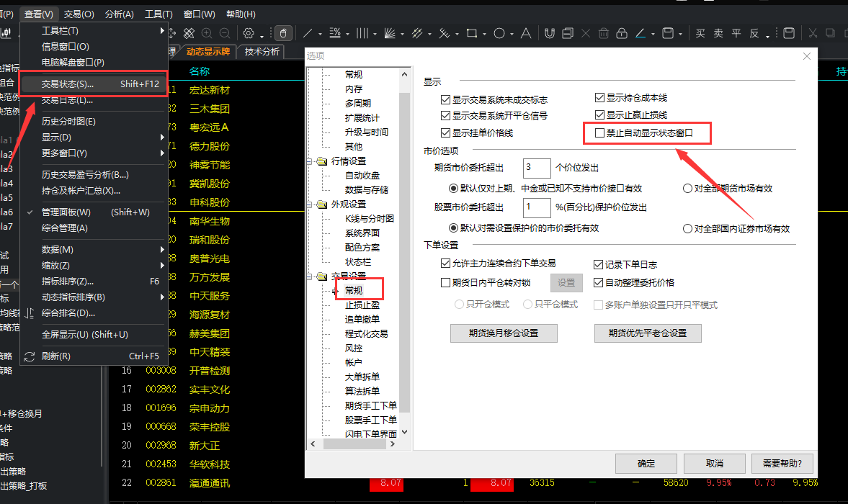Image resolution: width=848 pixels, height=504 pixels.
Task: Open the 分析(A) menu
Action: click(x=120, y=14)
